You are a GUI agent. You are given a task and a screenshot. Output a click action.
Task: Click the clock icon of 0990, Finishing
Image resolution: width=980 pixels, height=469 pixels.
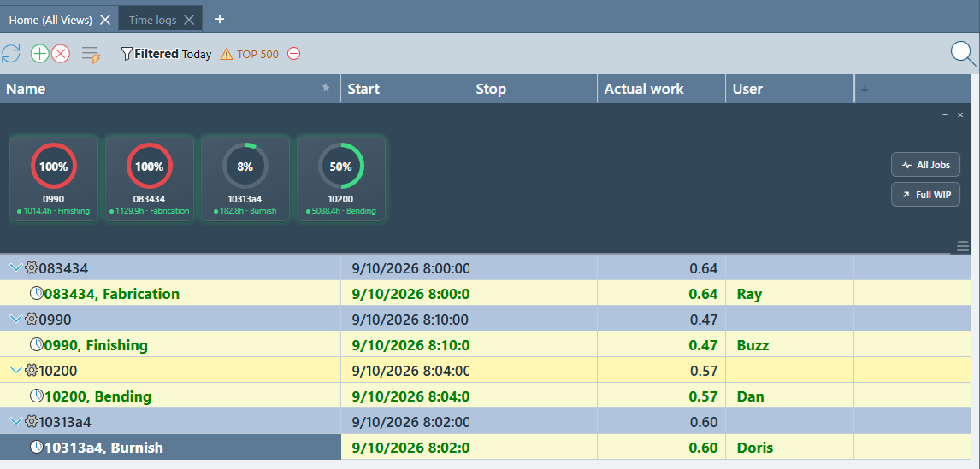pyautogui.click(x=37, y=344)
